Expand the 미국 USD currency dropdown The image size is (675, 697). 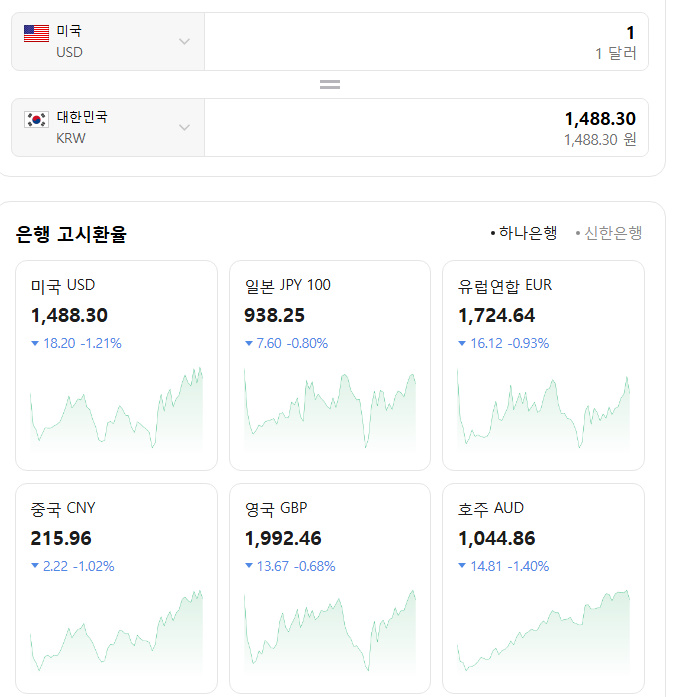184,41
